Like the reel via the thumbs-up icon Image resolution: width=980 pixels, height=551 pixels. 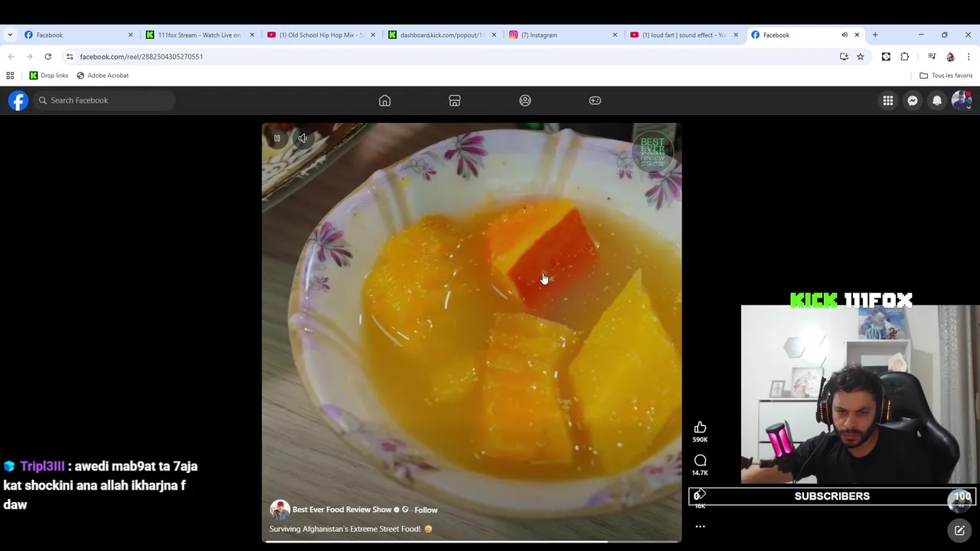pyautogui.click(x=700, y=428)
